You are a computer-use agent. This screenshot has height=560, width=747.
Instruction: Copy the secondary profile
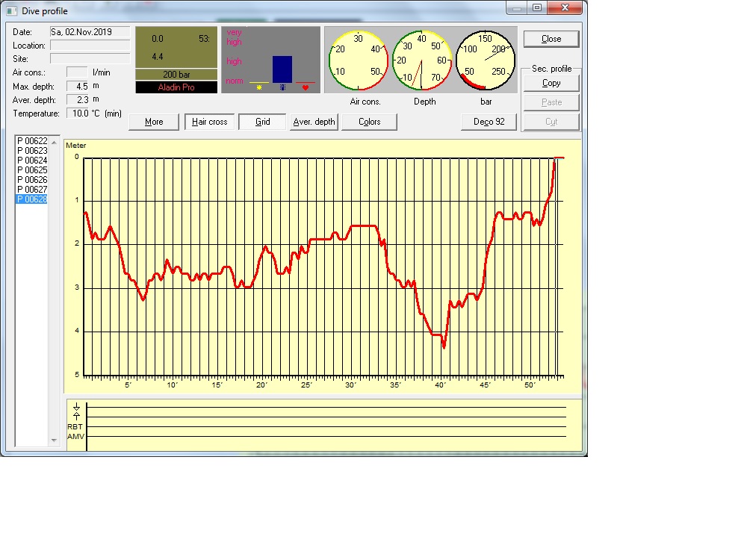[551, 83]
